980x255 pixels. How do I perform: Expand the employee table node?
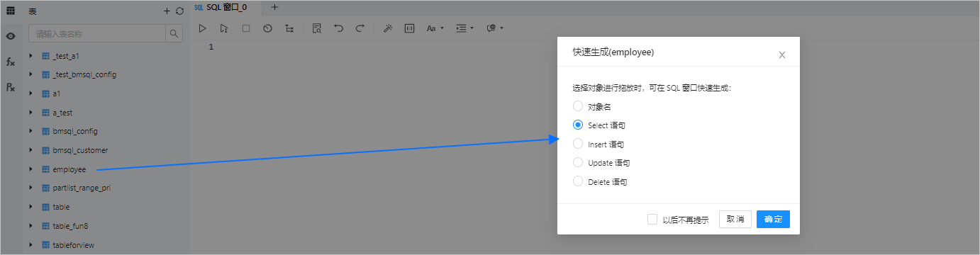click(30, 169)
